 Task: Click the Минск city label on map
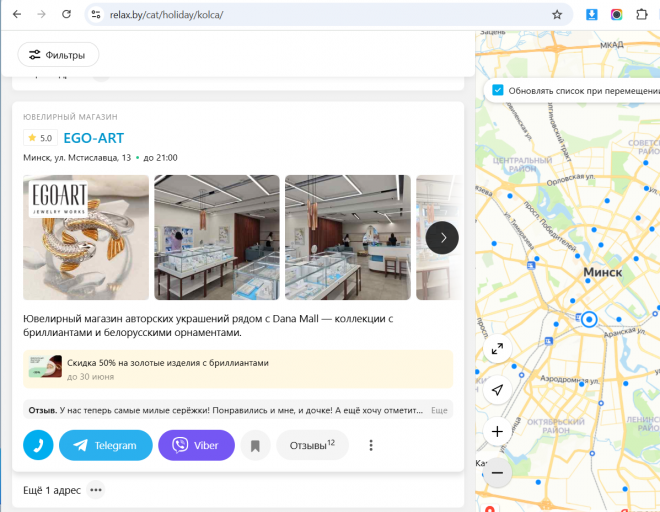coord(602,272)
